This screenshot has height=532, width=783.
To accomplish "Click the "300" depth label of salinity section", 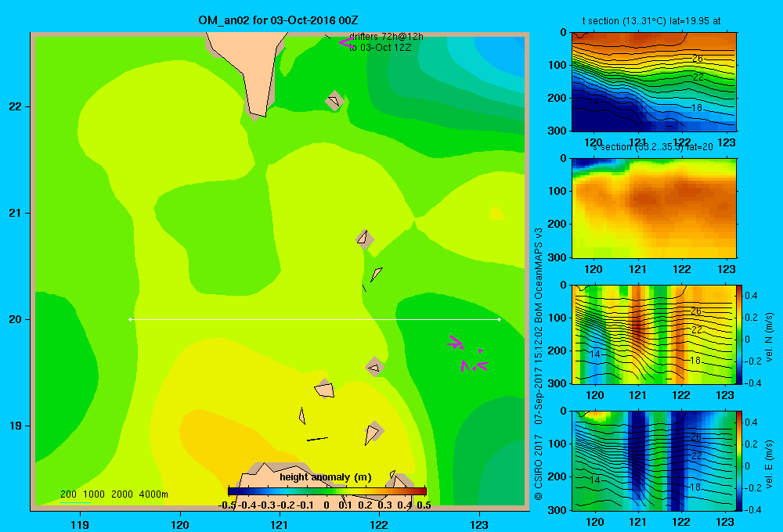I will pyautogui.click(x=557, y=257).
